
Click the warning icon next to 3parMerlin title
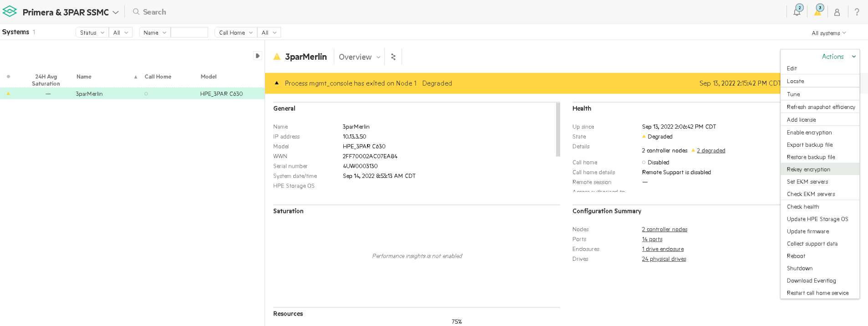(277, 57)
